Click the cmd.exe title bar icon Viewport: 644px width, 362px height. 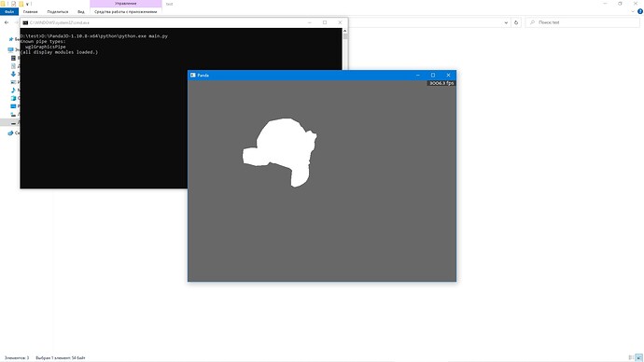click(25, 22)
